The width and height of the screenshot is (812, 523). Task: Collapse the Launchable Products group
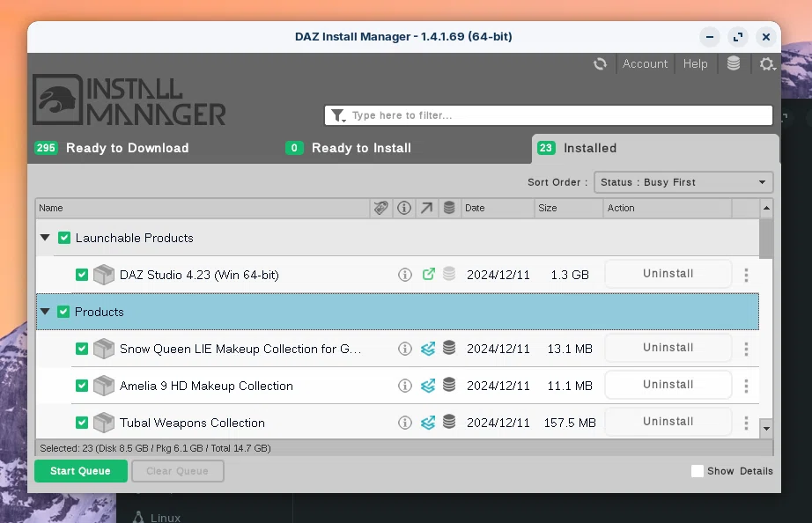[45, 238]
